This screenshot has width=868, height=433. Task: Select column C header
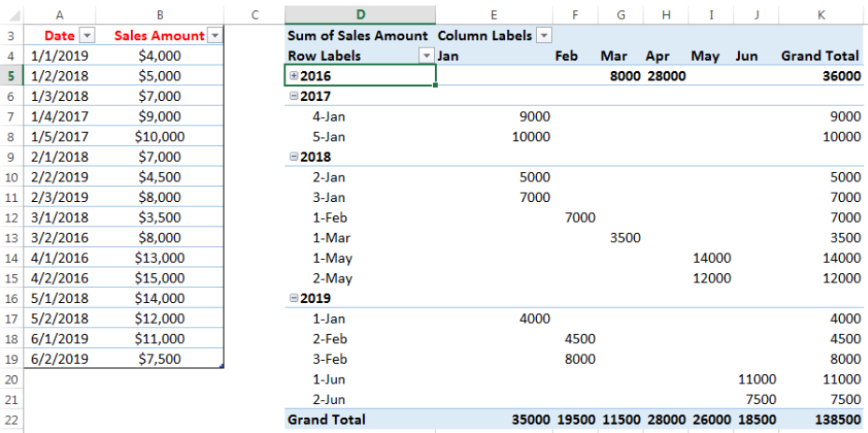click(254, 15)
